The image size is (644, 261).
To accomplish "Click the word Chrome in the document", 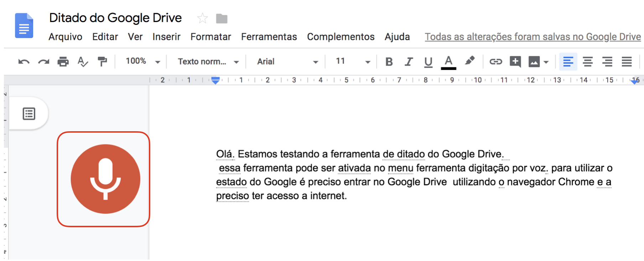I will click(576, 182).
